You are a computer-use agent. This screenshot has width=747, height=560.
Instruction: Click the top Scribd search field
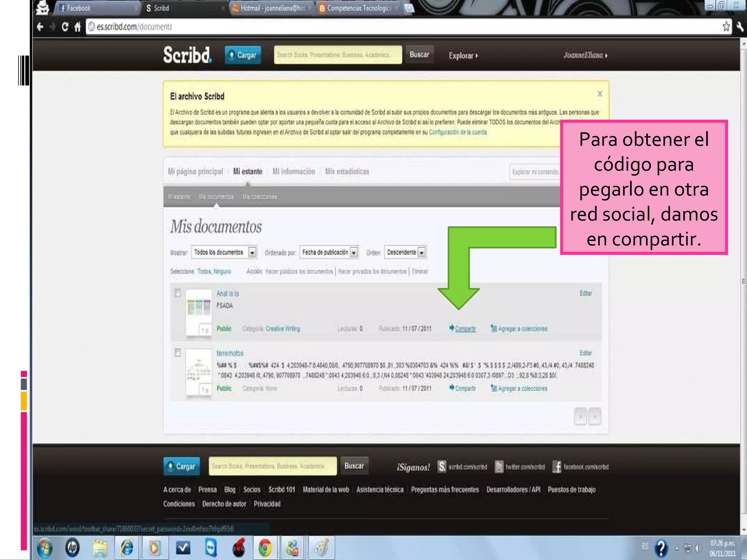click(x=338, y=55)
